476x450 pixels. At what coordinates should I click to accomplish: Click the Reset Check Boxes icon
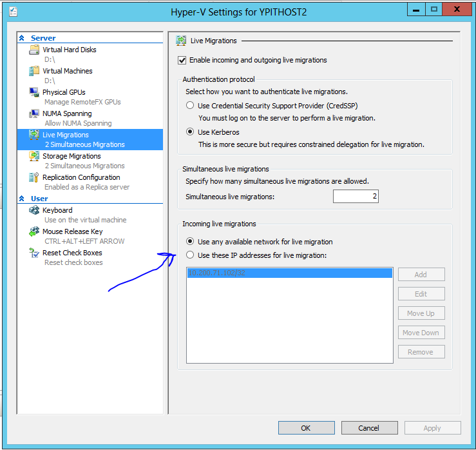(34, 253)
